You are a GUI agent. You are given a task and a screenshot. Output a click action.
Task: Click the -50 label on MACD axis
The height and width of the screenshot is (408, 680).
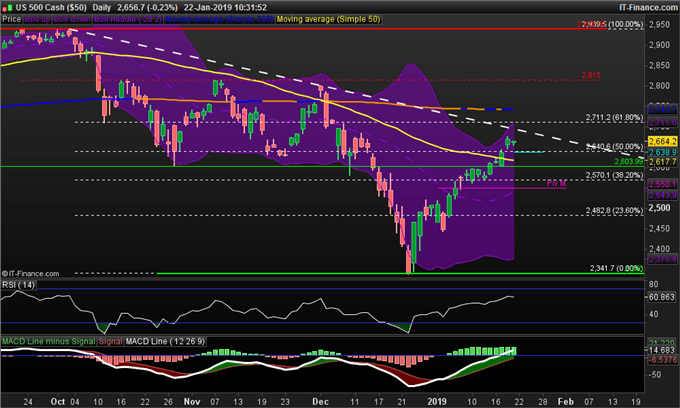pos(655,375)
